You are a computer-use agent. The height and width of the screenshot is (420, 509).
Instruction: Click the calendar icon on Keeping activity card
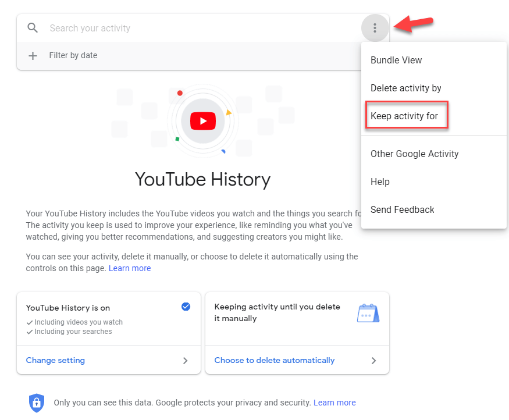pos(368,313)
